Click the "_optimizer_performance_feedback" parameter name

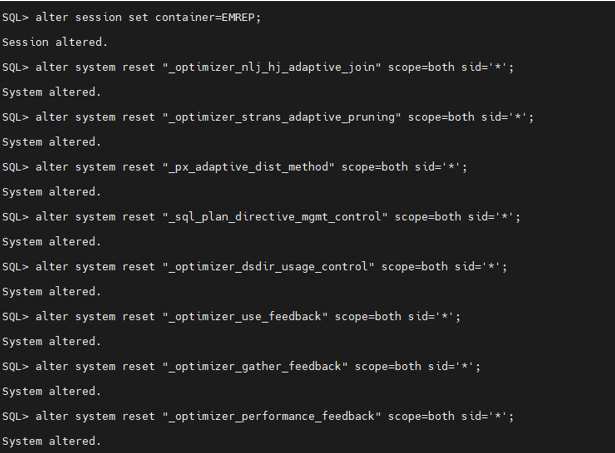[271, 417]
